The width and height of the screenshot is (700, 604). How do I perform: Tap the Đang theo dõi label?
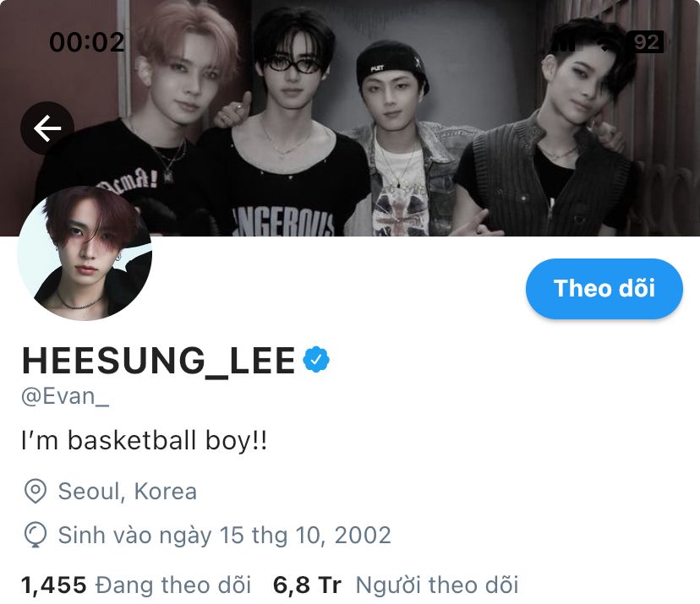[173, 585]
